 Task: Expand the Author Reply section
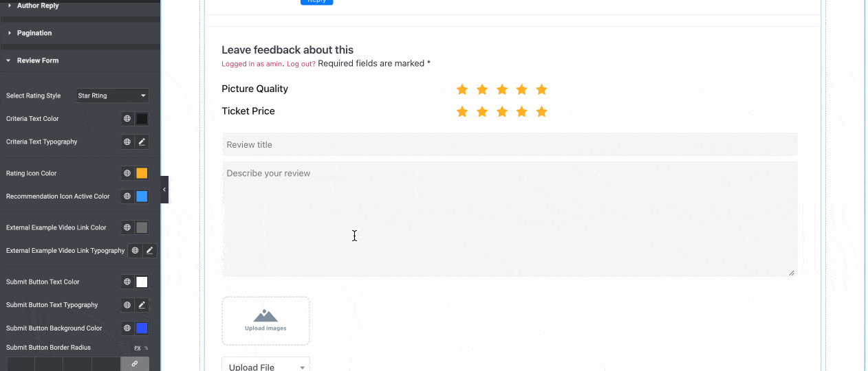tap(38, 5)
